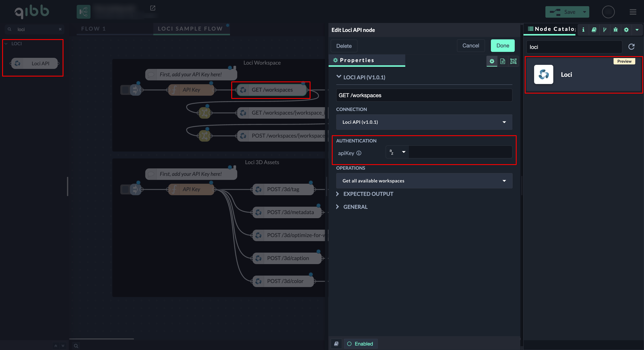Image resolution: width=644 pixels, height=350 pixels.
Task: Open the node appearance icon
Action: [x=513, y=61]
